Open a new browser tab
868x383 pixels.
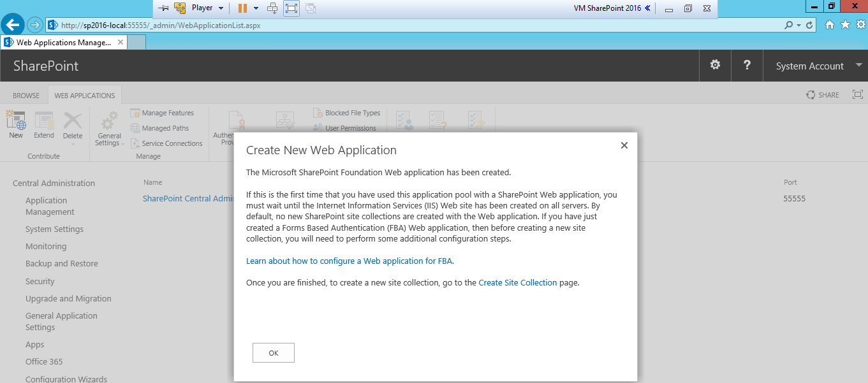pos(136,43)
